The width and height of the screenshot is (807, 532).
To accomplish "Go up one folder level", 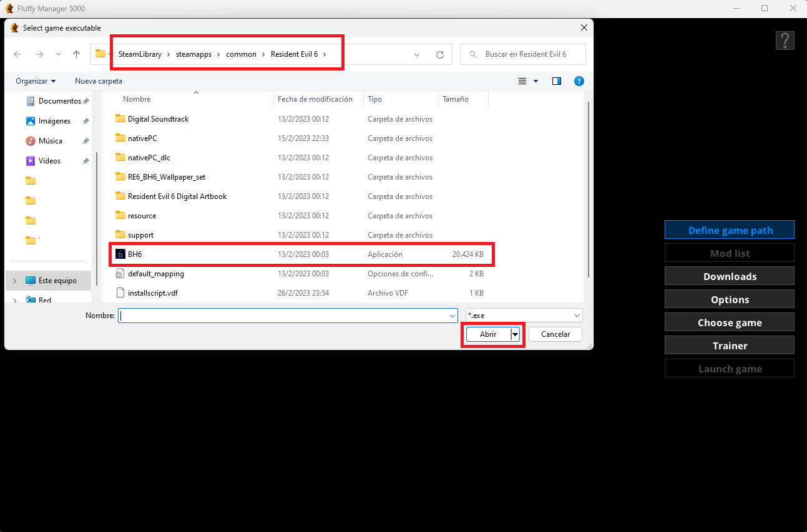I will tap(76, 54).
